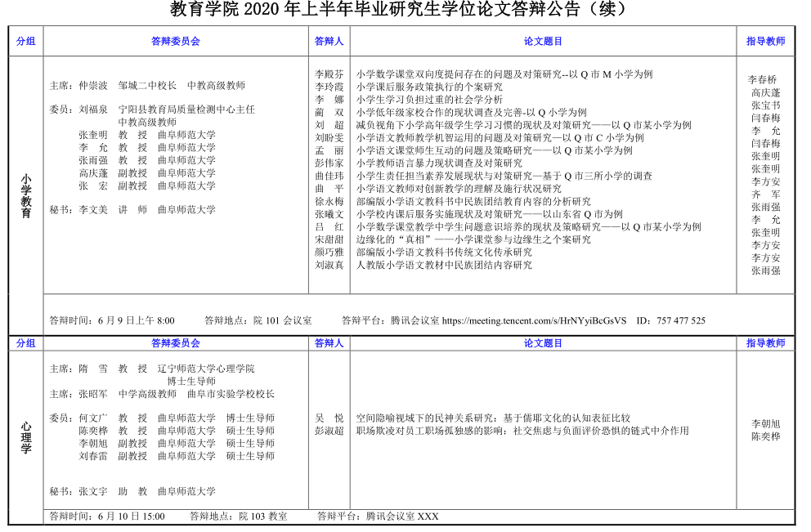Screen dimensions: 811x532
Task: Click the 论文题目 header in the first table
Action: pyautogui.click(x=543, y=41)
